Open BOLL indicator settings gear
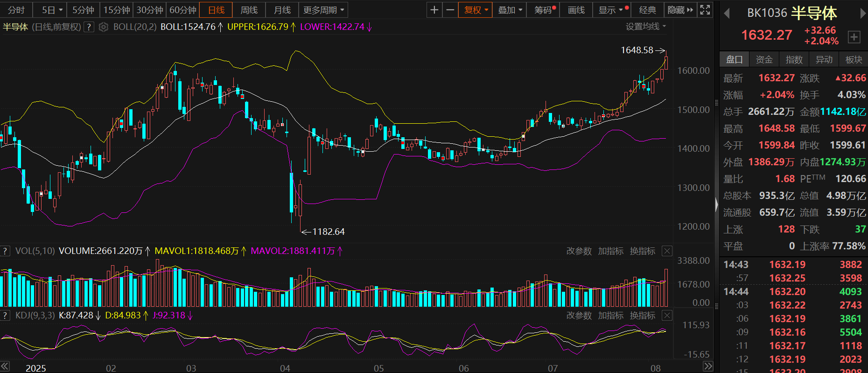 tap(104, 27)
